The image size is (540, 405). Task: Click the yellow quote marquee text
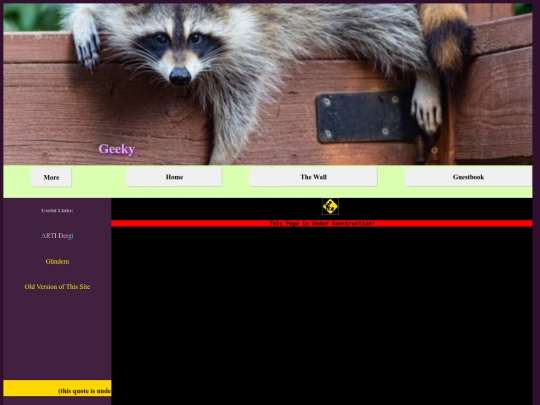pos(84,391)
